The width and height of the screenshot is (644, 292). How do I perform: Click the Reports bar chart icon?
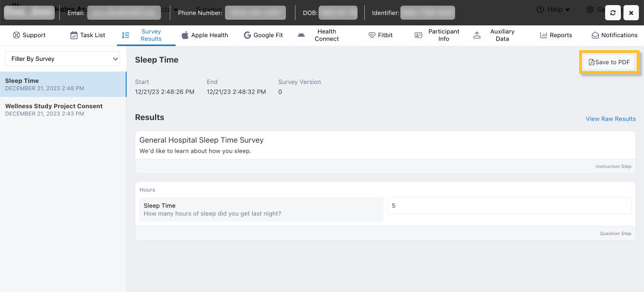(x=544, y=35)
